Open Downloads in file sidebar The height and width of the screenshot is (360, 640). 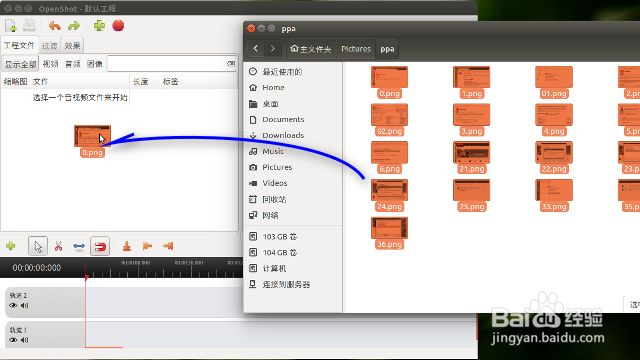(283, 135)
